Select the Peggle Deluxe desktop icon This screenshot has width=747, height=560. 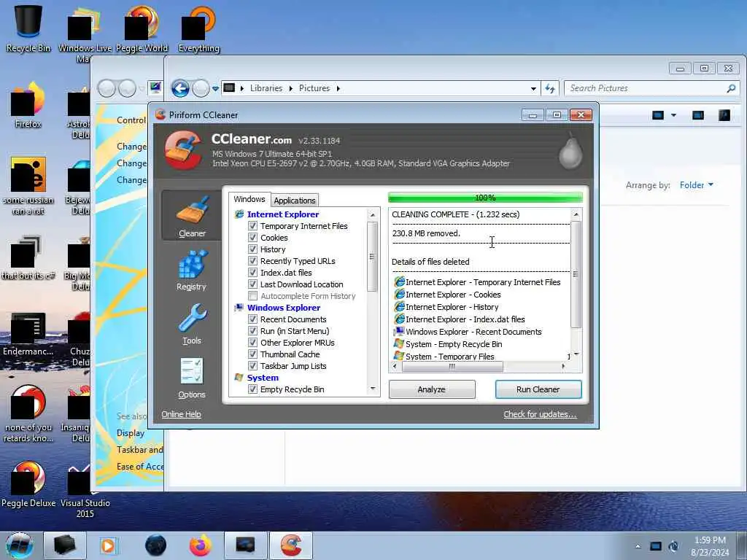click(28, 485)
